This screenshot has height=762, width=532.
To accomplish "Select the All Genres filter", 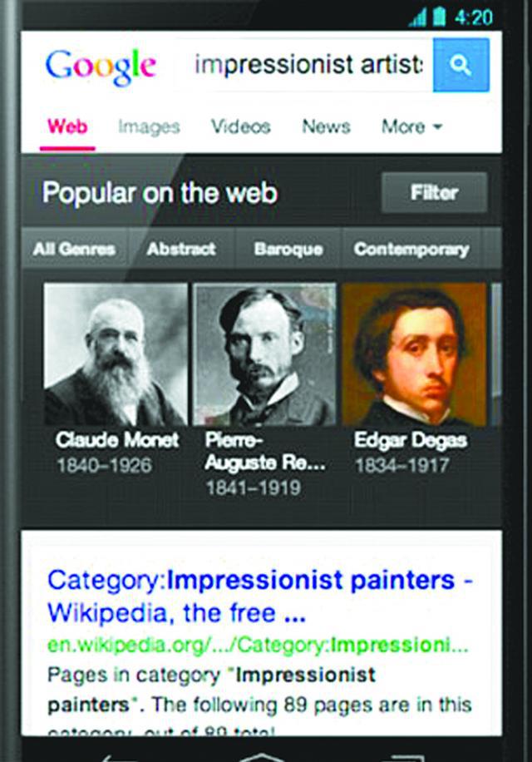I will point(74,249).
